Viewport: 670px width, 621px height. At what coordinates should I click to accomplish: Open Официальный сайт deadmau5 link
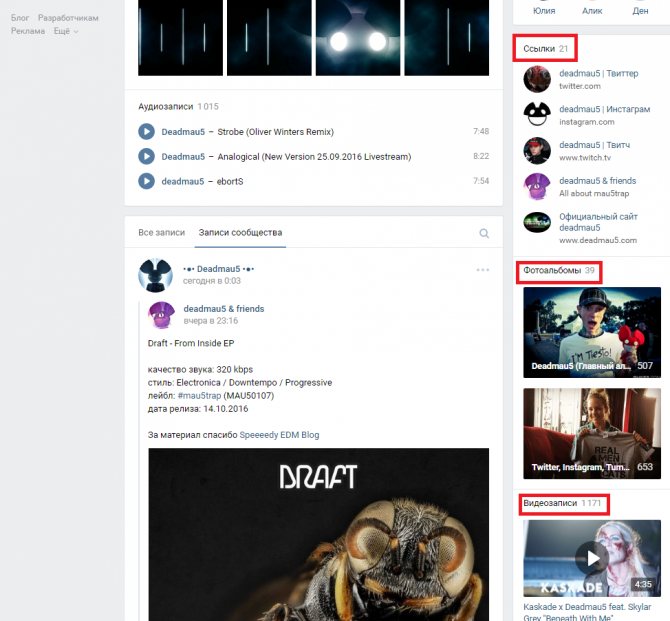pyautogui.click(x=598, y=222)
